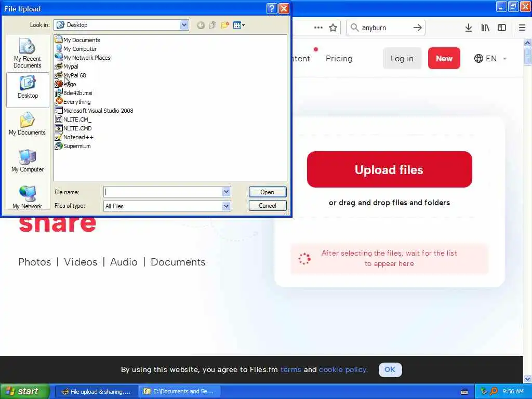Viewport: 532px width, 399px height.
Task: Select the 8de42b.msi file
Action: tap(74, 93)
